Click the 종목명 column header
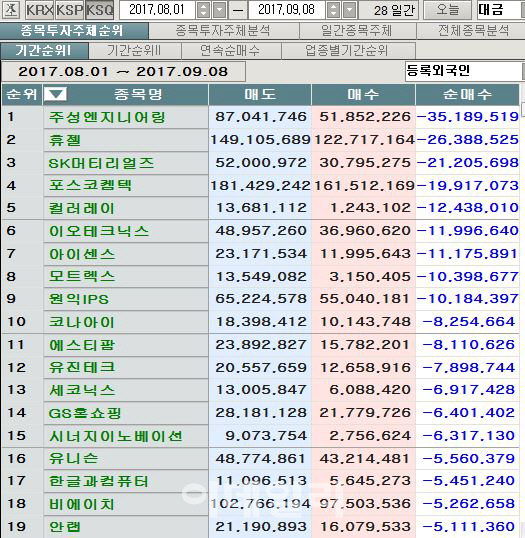The height and width of the screenshot is (538, 525). 138,94
